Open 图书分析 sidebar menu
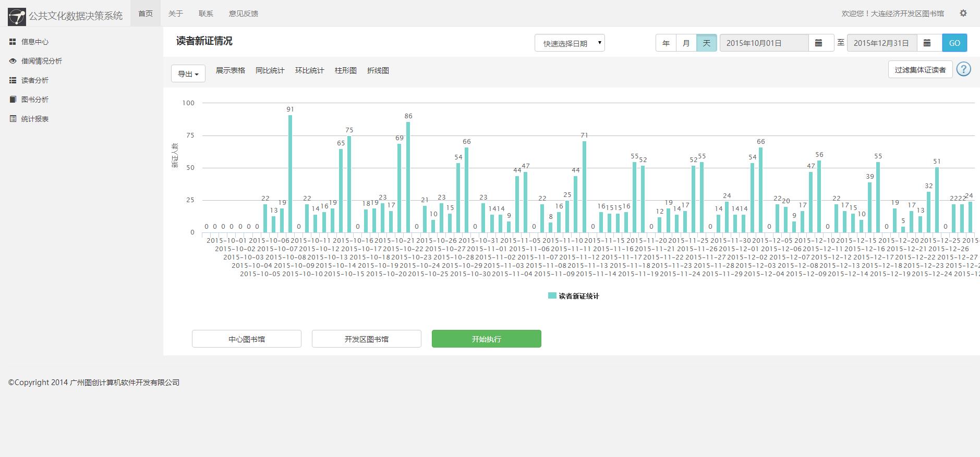 (x=35, y=100)
